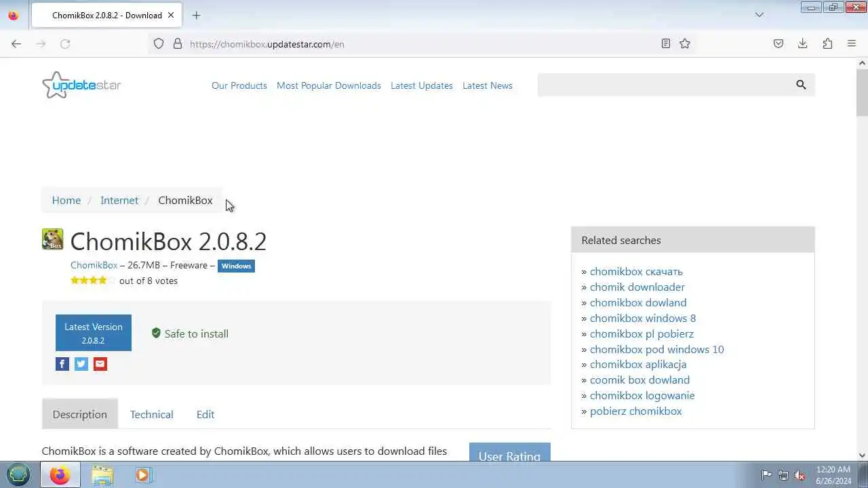Click the browser URL address bar
868x488 pixels.
pyautogui.click(x=420, y=43)
